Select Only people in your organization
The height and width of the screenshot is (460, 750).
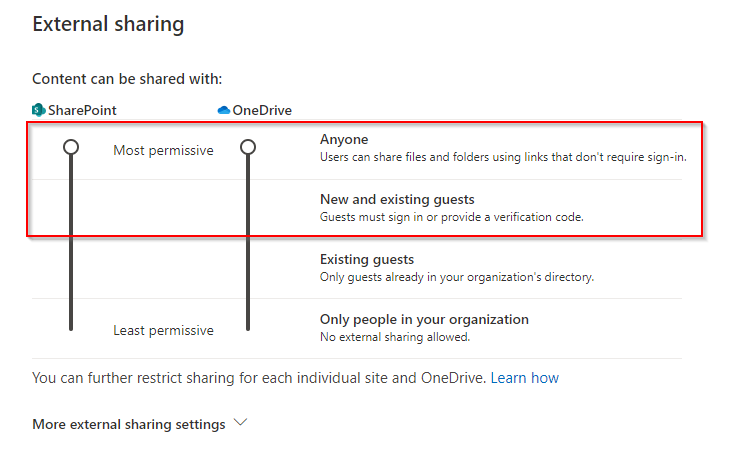(x=424, y=319)
